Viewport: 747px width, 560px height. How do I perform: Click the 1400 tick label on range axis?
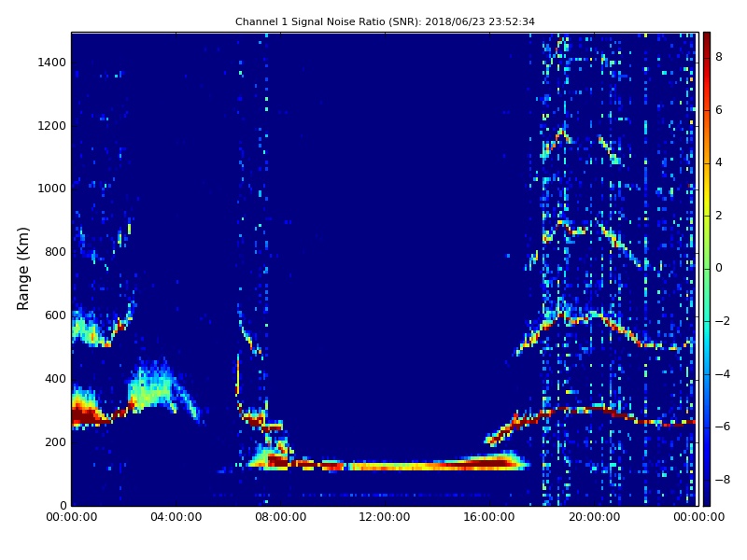coord(52,63)
